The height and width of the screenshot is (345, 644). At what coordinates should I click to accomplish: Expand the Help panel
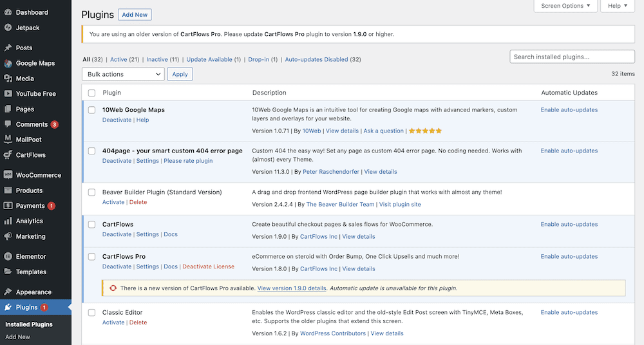coord(618,6)
